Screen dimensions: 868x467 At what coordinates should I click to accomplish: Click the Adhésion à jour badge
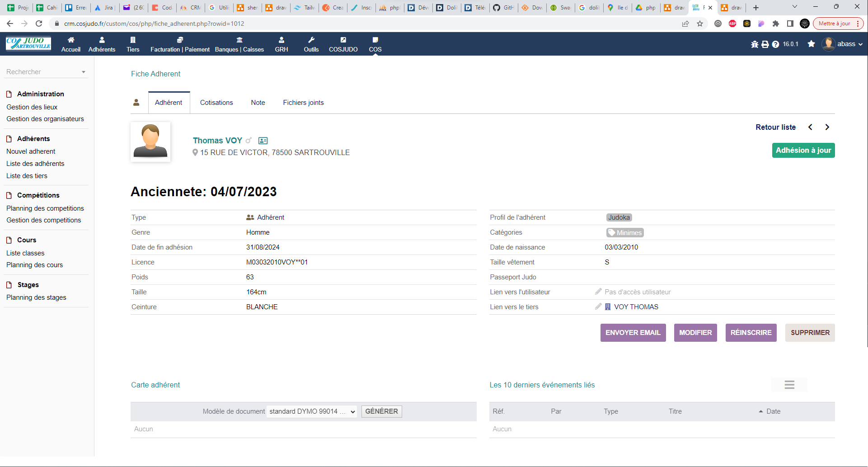(803, 151)
